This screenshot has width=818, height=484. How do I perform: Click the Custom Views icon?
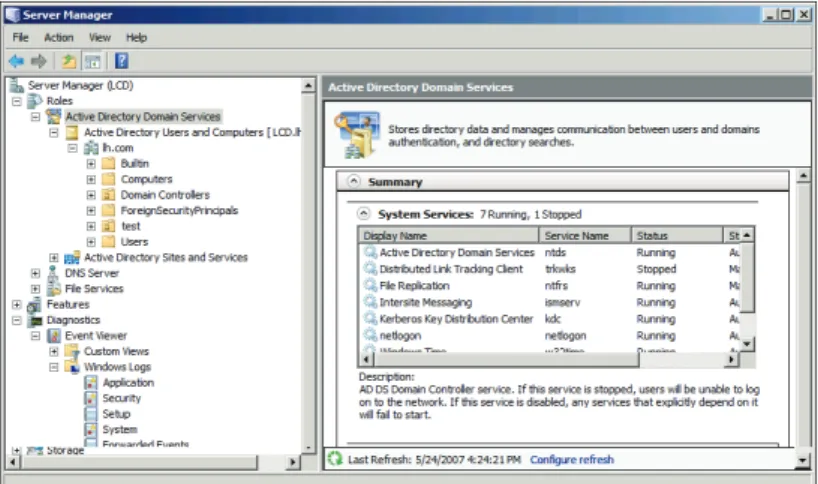(x=72, y=351)
